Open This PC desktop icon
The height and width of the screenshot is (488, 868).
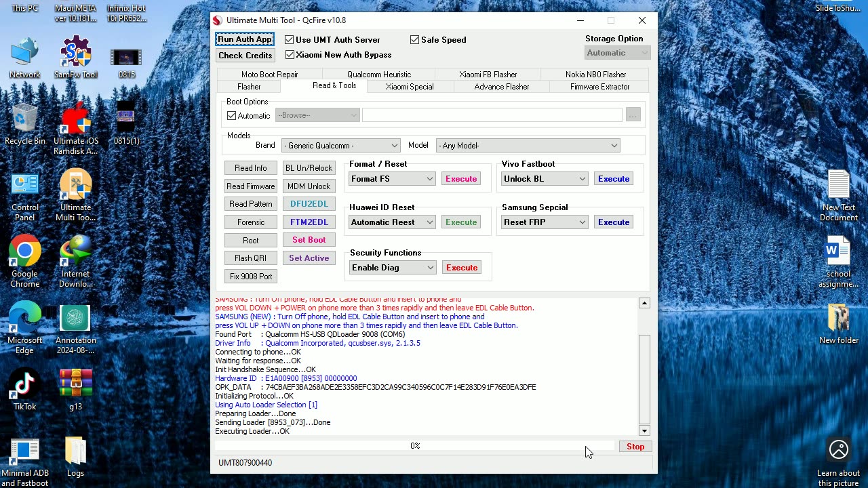point(24,8)
